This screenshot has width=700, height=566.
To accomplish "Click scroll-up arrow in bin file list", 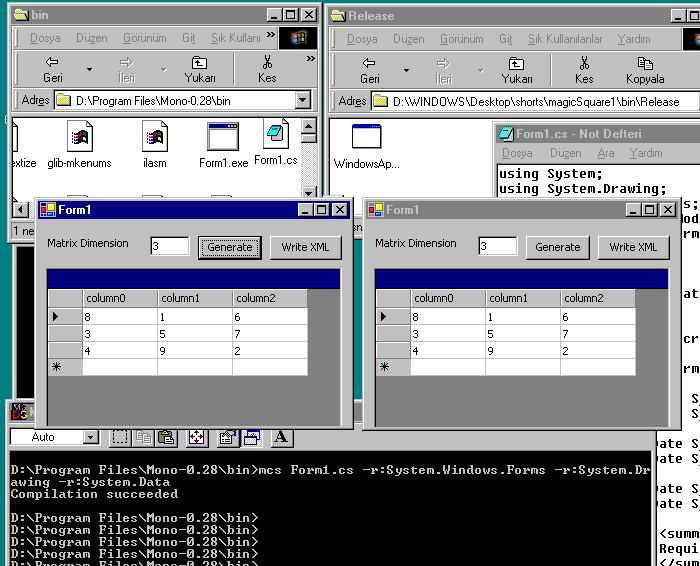I will pyautogui.click(x=308, y=126).
